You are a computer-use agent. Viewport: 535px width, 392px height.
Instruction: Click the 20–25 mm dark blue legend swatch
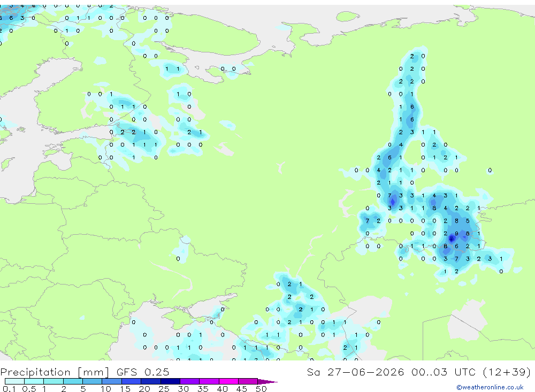point(151,381)
